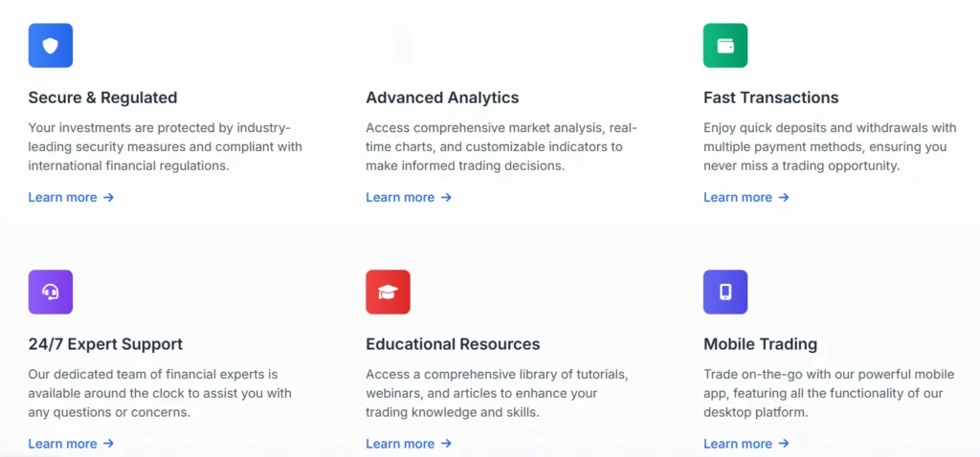Image resolution: width=980 pixels, height=457 pixels.
Task: Click the Advanced Analytics heading
Action: 442,98
